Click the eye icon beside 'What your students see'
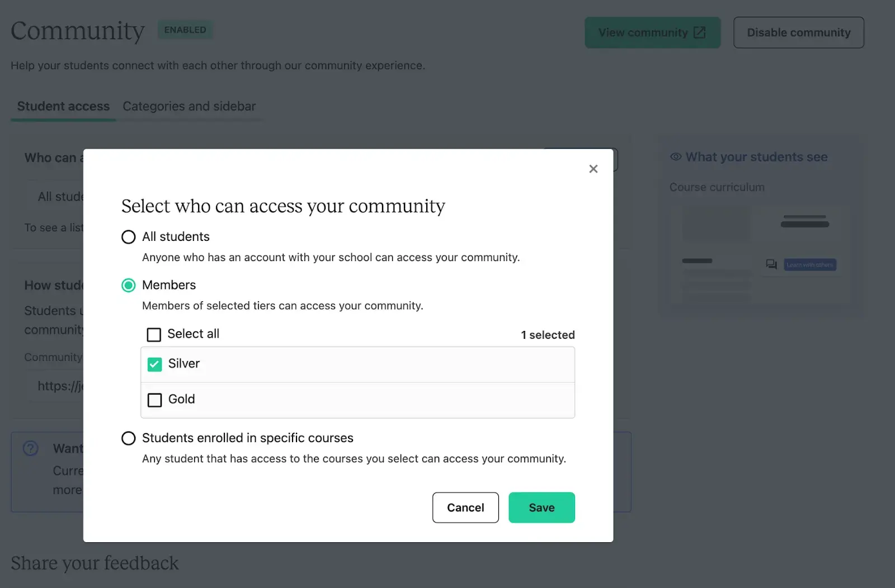 [x=675, y=157]
